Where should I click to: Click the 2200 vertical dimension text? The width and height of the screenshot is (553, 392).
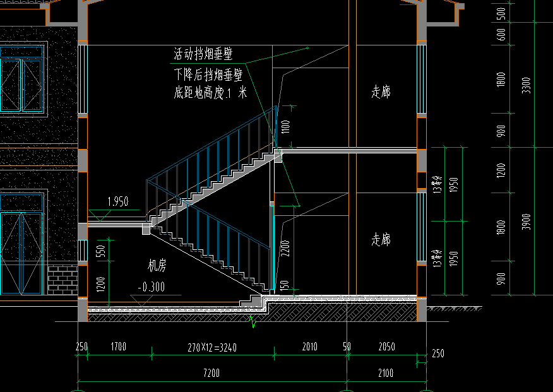(x=286, y=248)
